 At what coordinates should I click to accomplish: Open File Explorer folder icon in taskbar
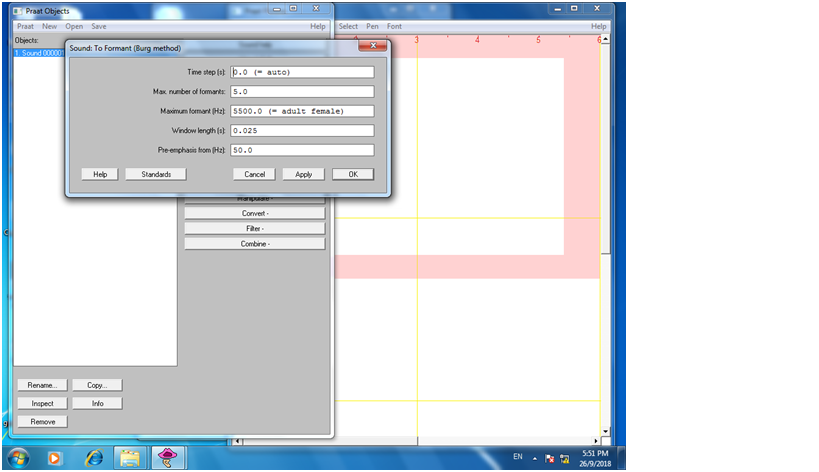(130, 458)
